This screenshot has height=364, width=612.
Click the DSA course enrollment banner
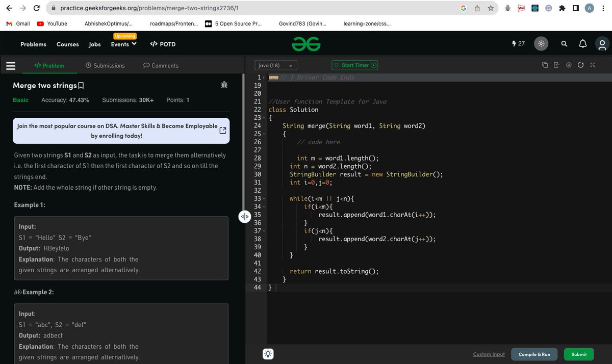point(121,131)
